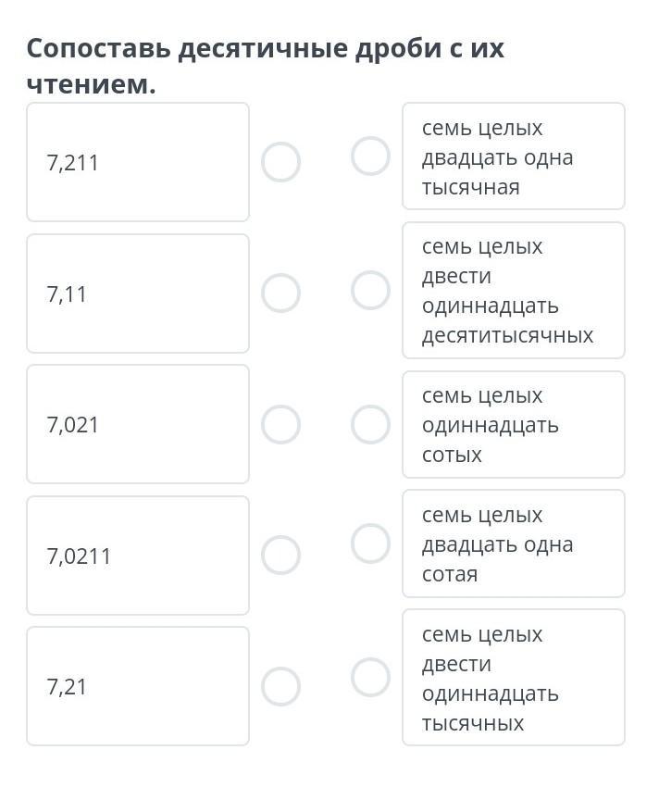Click the 7,211 decimal card
The width and height of the screenshot is (659, 812).
click(x=138, y=162)
